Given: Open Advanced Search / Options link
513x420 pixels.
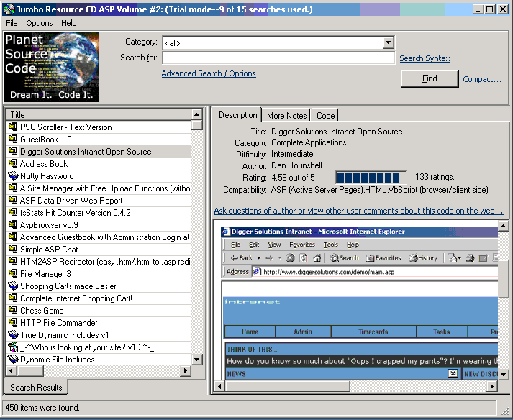Looking at the screenshot, I should point(209,73).
